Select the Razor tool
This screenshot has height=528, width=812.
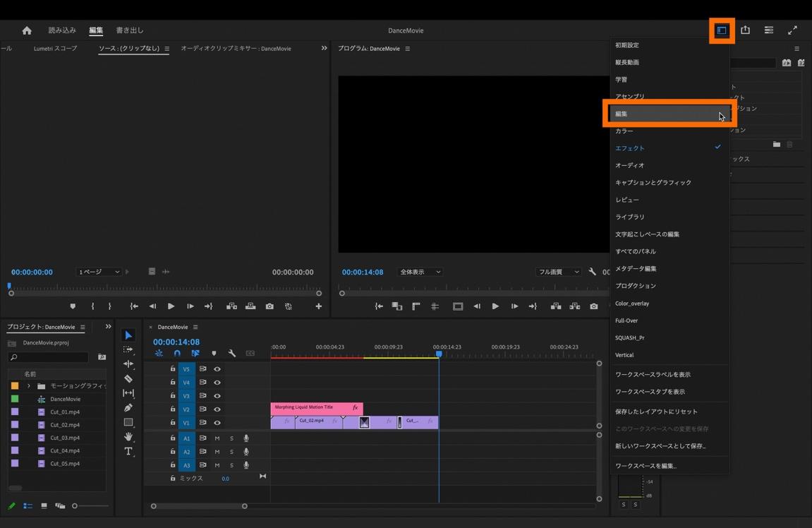click(x=128, y=379)
